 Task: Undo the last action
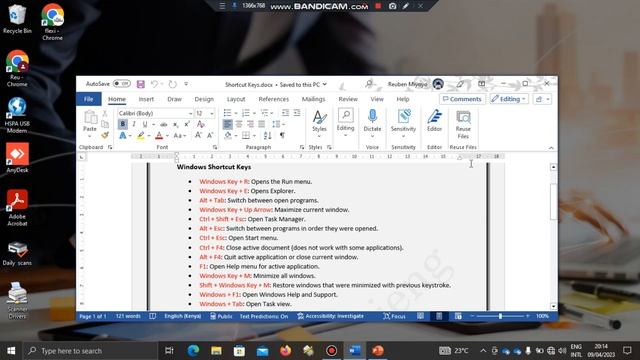[x=154, y=84]
